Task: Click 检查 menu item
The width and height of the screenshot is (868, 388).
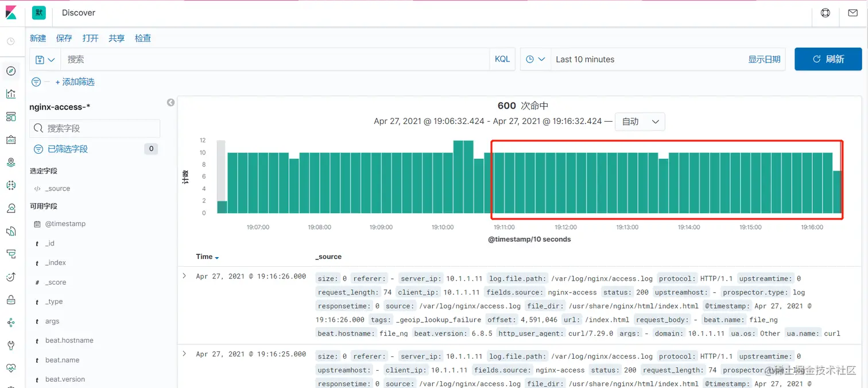Action: 143,38
